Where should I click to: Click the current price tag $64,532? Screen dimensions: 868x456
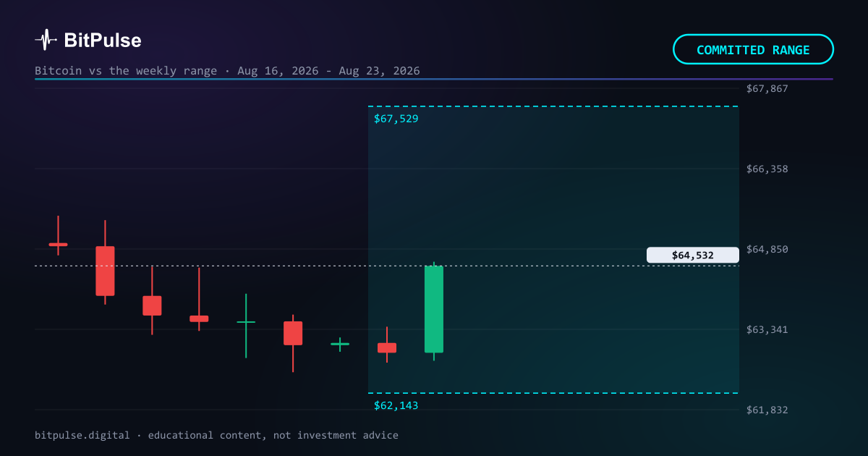coord(692,255)
